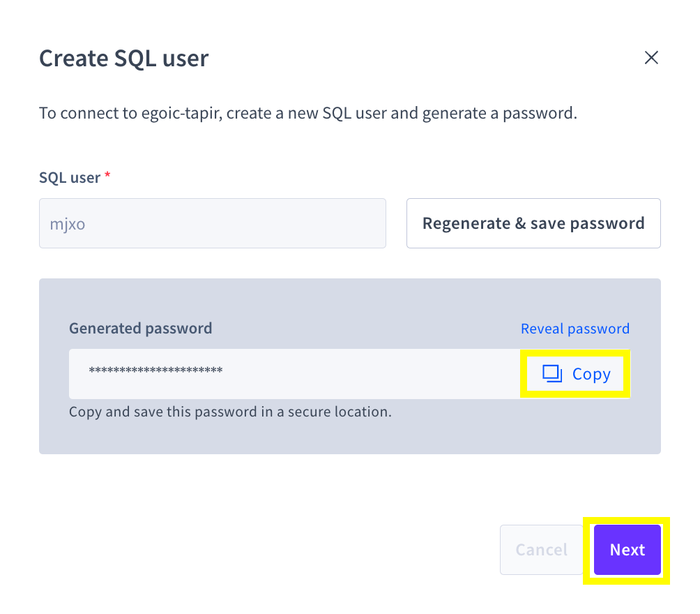Viewport: 700px width, 614px height.
Task: Click the "generate a password" description text
Action: pyautogui.click(x=508, y=113)
